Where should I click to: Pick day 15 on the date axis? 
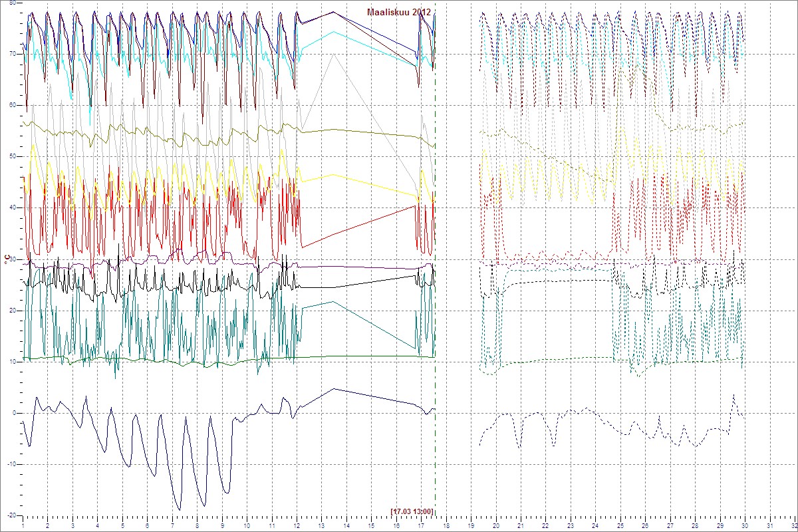point(371,525)
